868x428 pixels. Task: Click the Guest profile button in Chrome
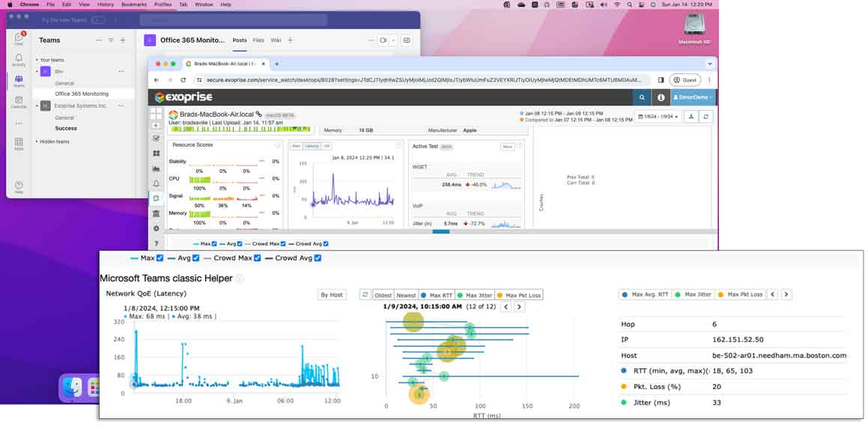[685, 80]
